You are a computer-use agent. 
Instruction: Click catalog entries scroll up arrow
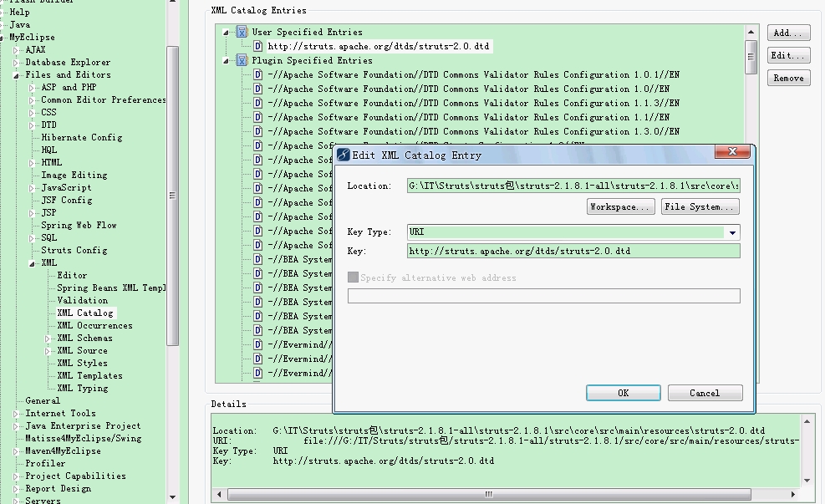click(751, 32)
